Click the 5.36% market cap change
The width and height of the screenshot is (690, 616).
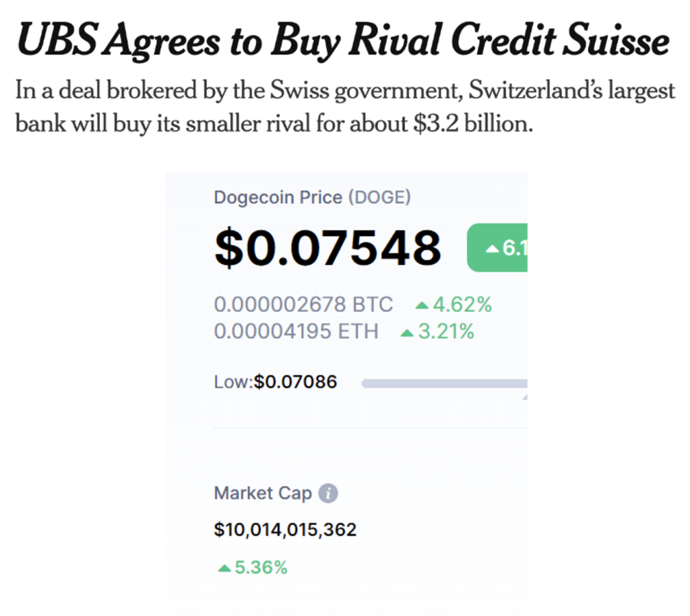[x=261, y=567]
